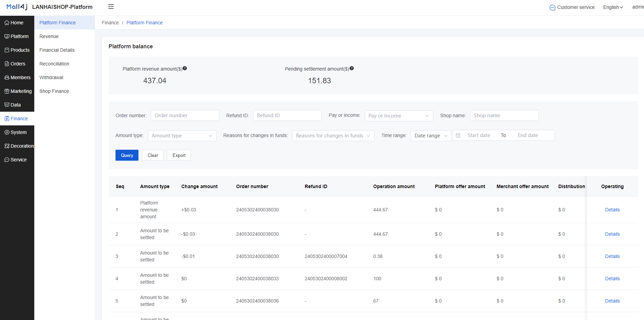Image resolution: width=644 pixels, height=320 pixels.
Task: Click help icon beside Pending settlement amount
Action: point(352,68)
